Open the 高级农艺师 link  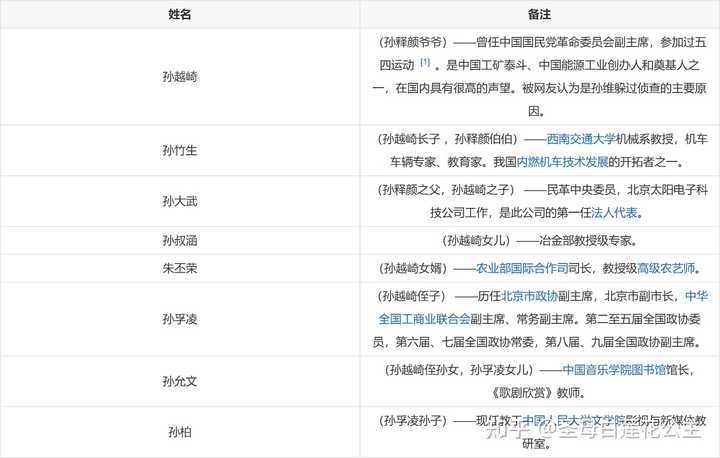point(666,268)
